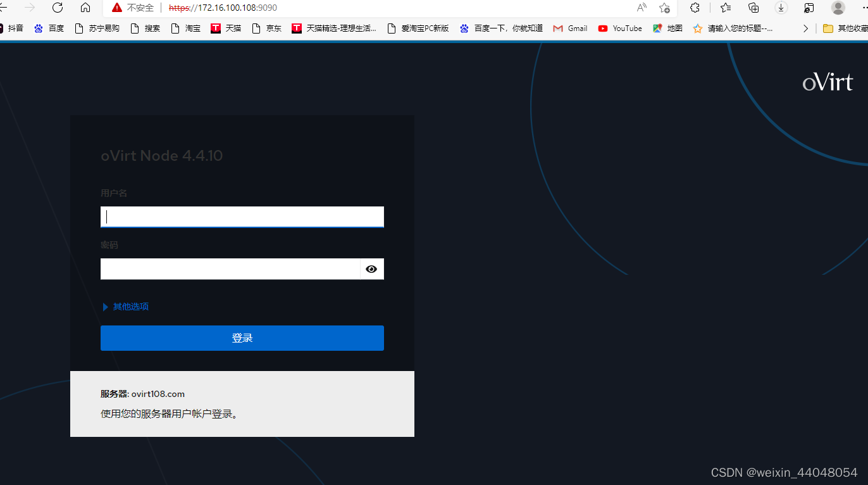Image resolution: width=868 pixels, height=485 pixels.
Task: Open the Gmail bookmark
Action: coord(570,28)
